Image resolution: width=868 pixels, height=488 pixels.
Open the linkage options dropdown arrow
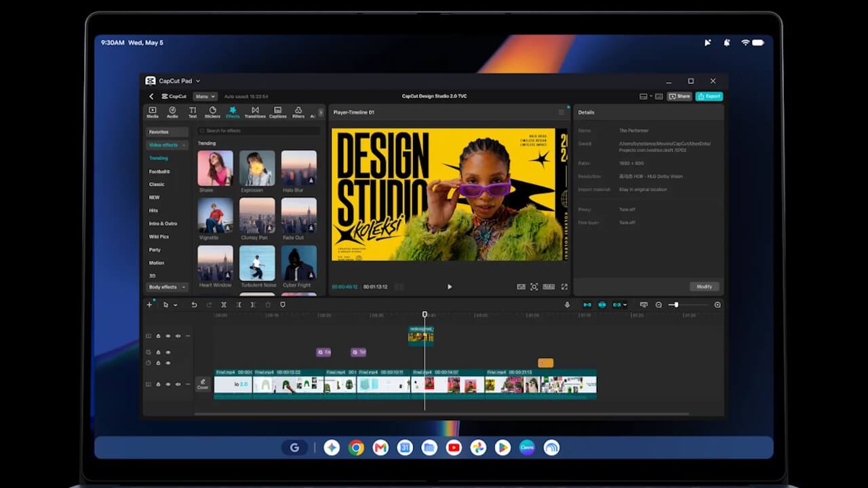(x=625, y=305)
